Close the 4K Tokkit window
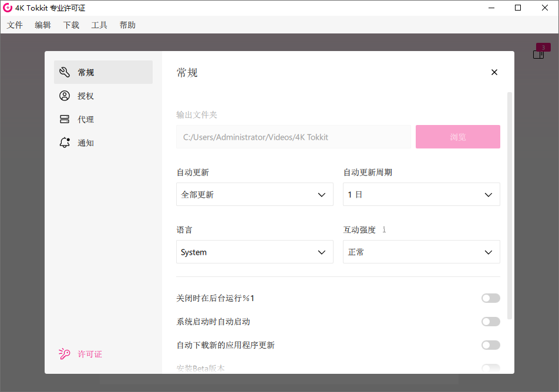The height and width of the screenshot is (392, 559). coord(545,8)
